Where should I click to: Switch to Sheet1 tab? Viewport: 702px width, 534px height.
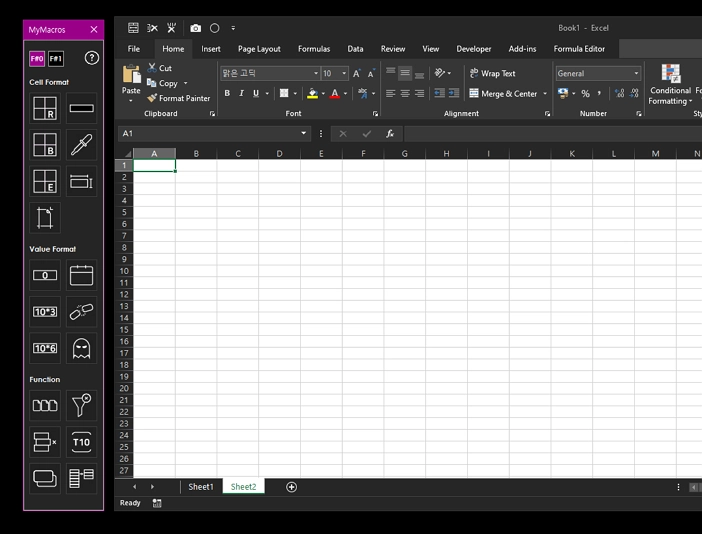201,487
